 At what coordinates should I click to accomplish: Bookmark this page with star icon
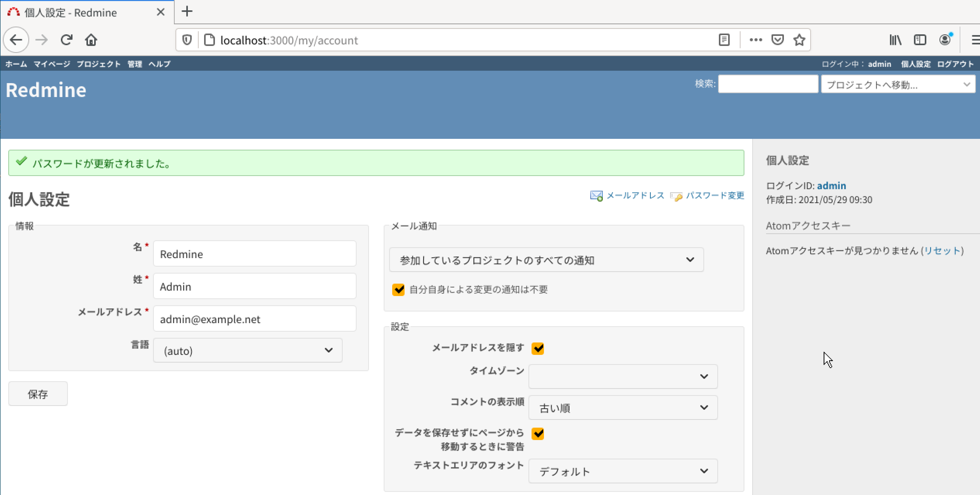(799, 40)
